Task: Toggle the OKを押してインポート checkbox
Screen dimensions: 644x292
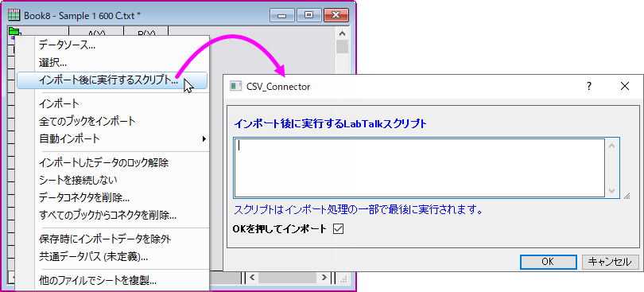Action: tap(339, 228)
